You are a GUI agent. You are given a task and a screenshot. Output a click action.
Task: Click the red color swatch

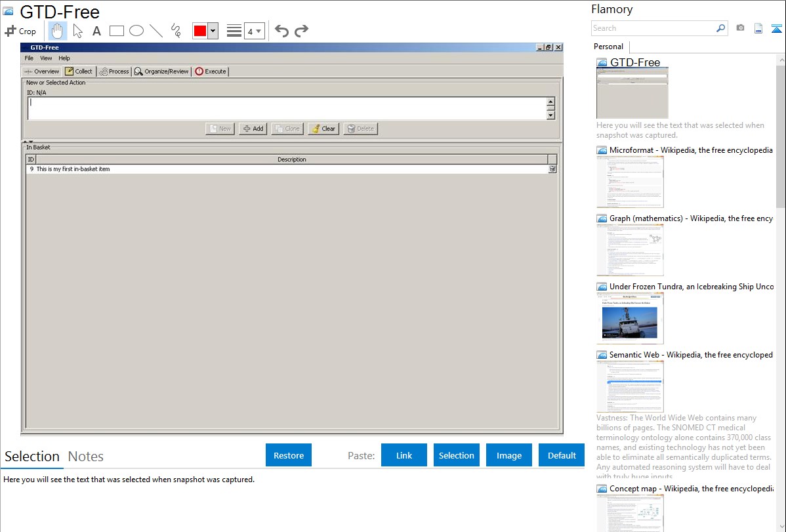coord(200,31)
